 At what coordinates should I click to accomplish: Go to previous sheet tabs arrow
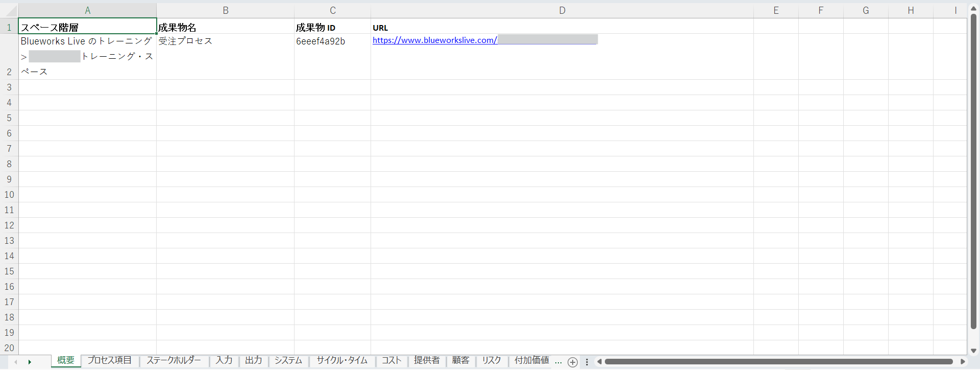[x=16, y=362]
